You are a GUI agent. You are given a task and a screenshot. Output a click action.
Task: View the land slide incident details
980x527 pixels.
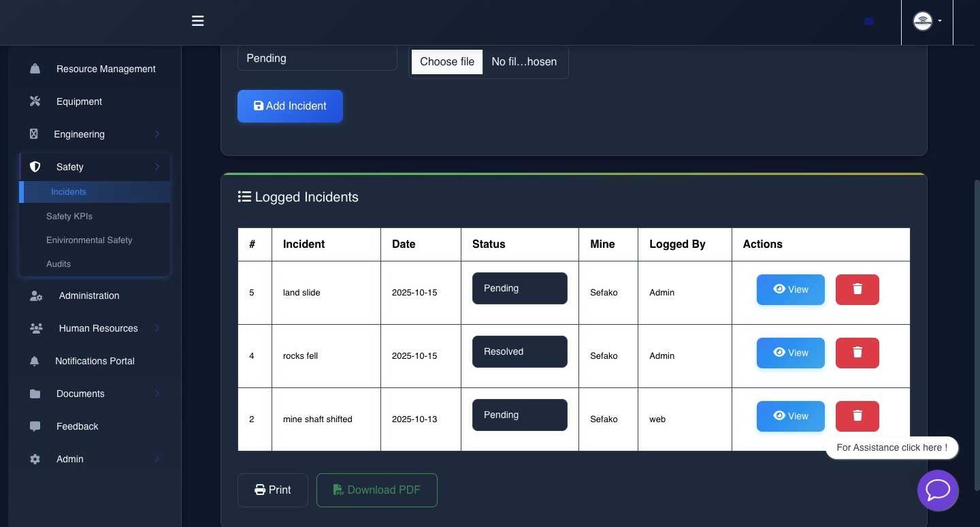coord(790,289)
